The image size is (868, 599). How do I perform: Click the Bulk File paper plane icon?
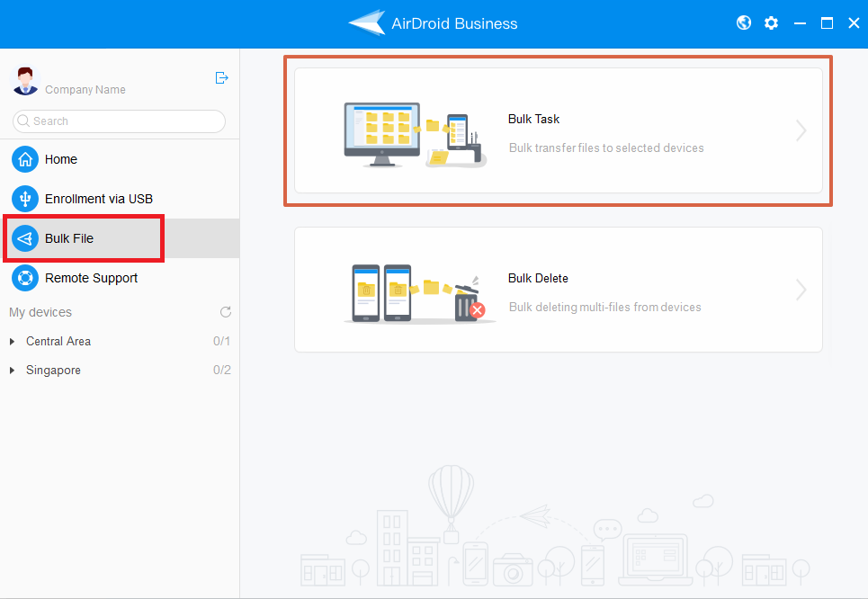pos(25,238)
